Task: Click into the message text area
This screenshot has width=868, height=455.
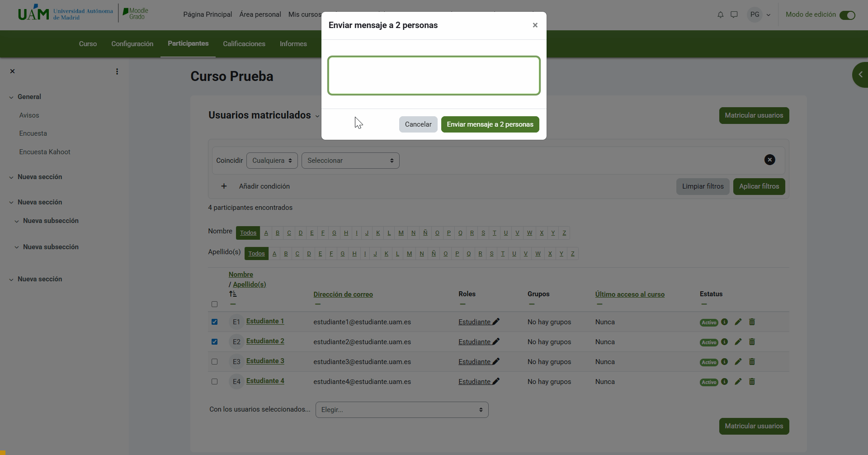Action: click(x=434, y=76)
